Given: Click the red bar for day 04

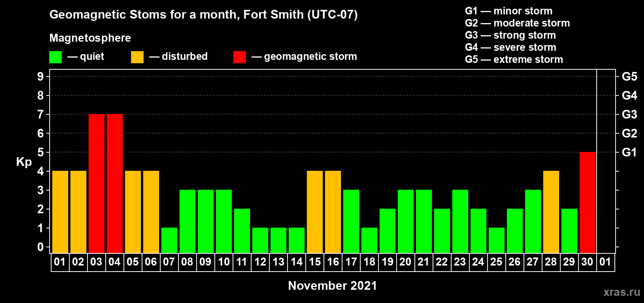Looking at the screenshot, I should point(115,184).
